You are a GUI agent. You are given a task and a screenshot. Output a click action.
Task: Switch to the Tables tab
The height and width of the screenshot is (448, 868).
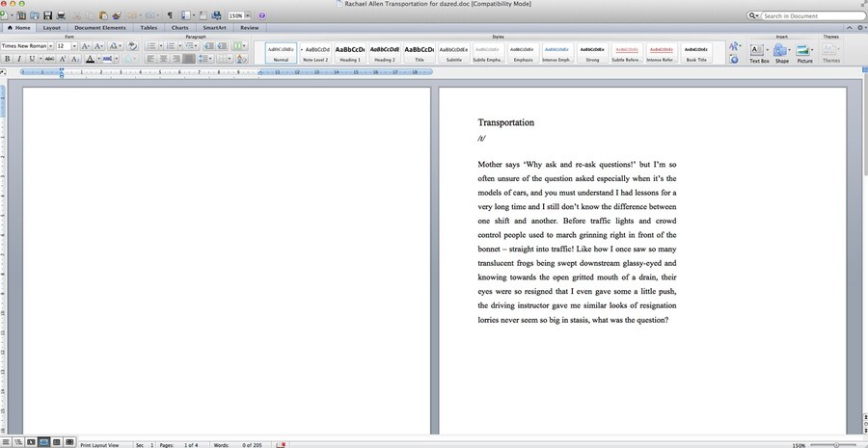149,28
